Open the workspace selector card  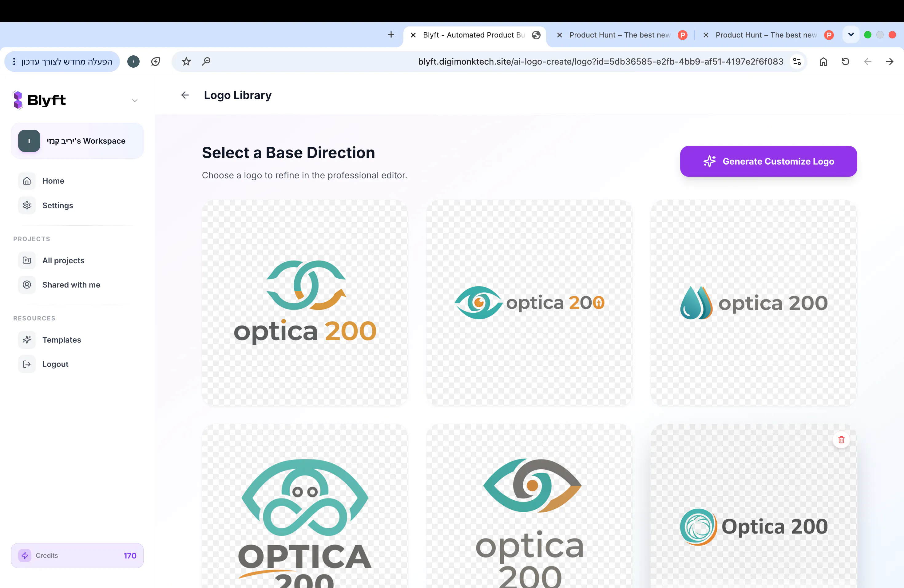(77, 141)
